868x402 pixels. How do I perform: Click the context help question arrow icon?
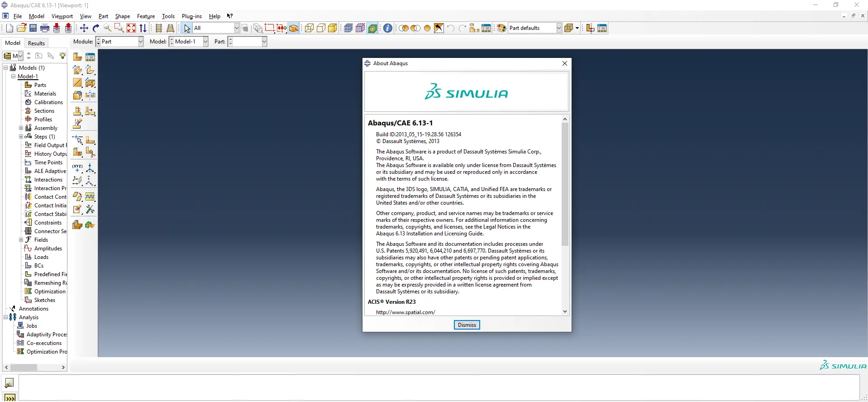click(230, 16)
